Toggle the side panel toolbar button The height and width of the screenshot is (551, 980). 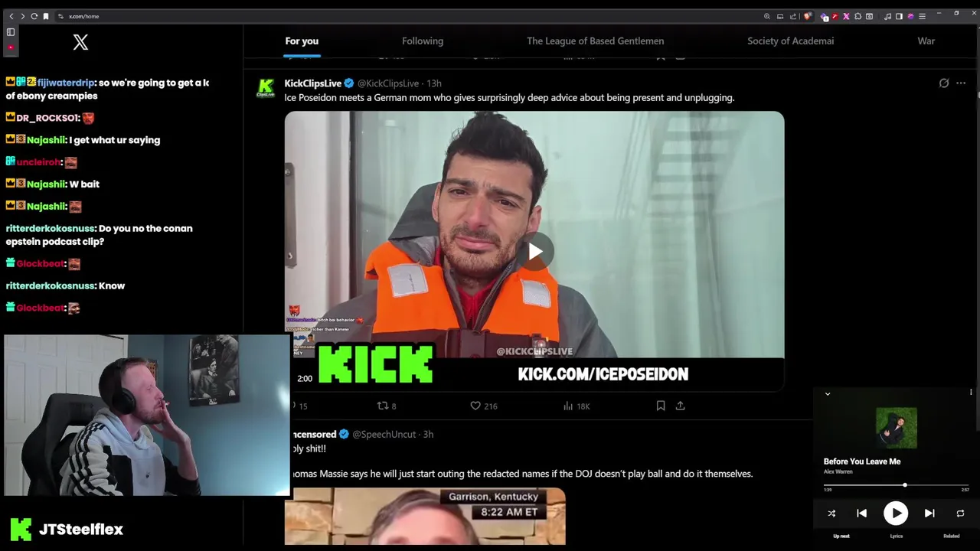pos(899,16)
